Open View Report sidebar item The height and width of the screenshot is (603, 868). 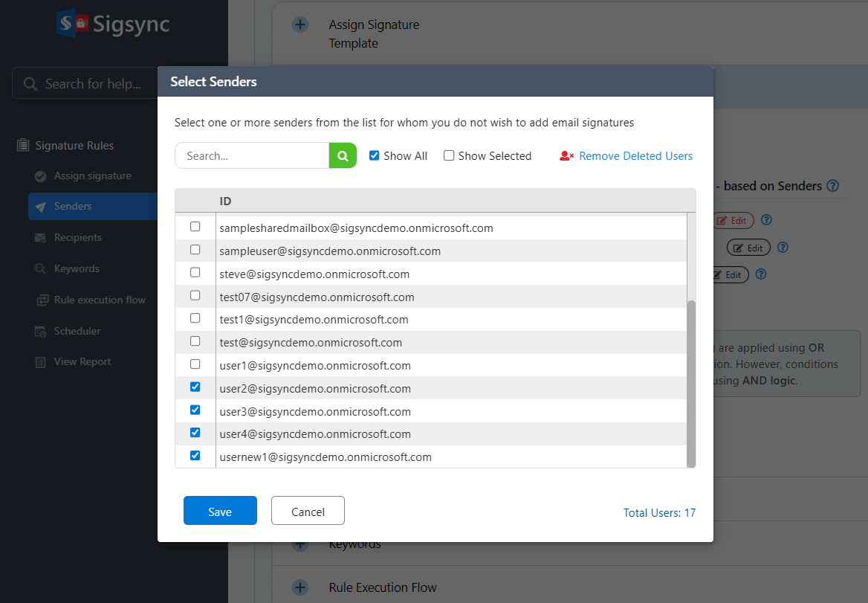pyautogui.click(x=82, y=362)
